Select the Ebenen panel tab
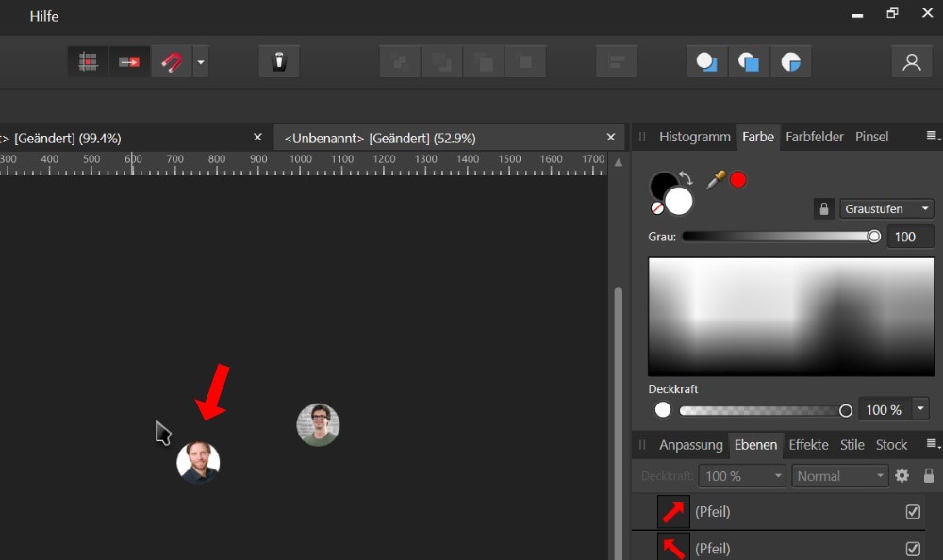 [x=755, y=444]
